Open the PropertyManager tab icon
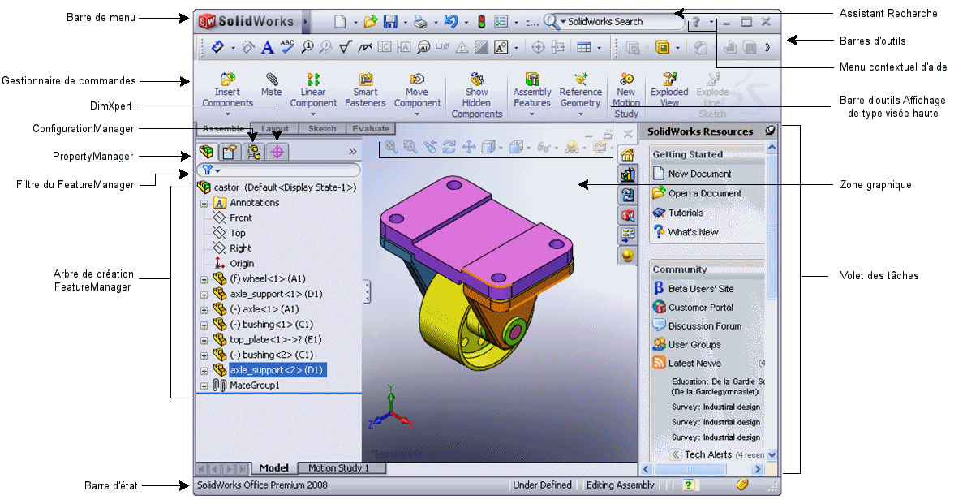The width and height of the screenshot is (980, 504). [230, 151]
